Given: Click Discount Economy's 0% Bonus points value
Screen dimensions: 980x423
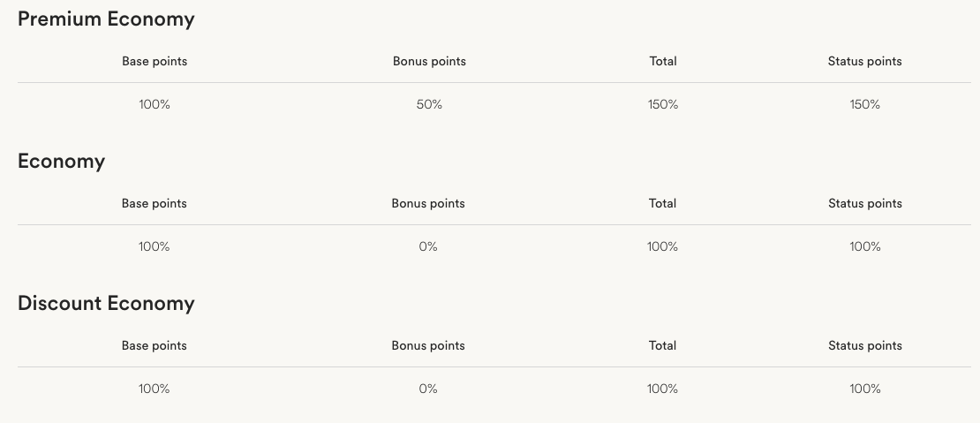Looking at the screenshot, I should coord(428,389).
